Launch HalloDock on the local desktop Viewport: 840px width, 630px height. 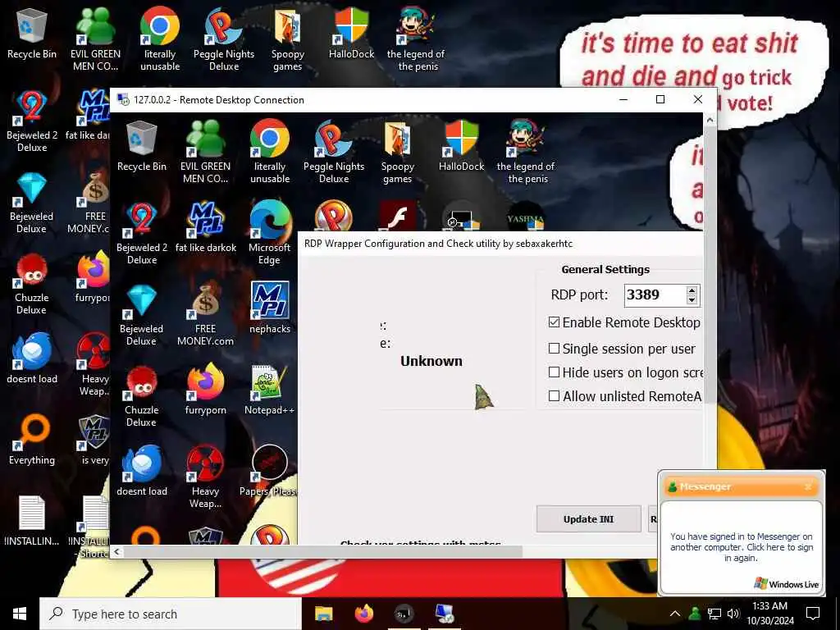point(351,34)
